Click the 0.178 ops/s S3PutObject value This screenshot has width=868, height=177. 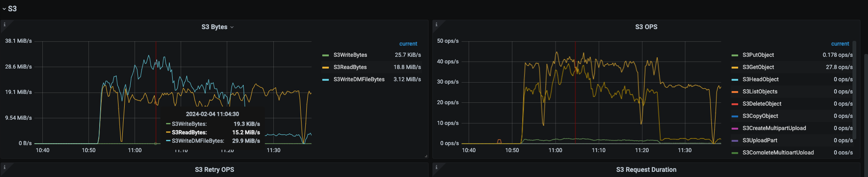837,55
